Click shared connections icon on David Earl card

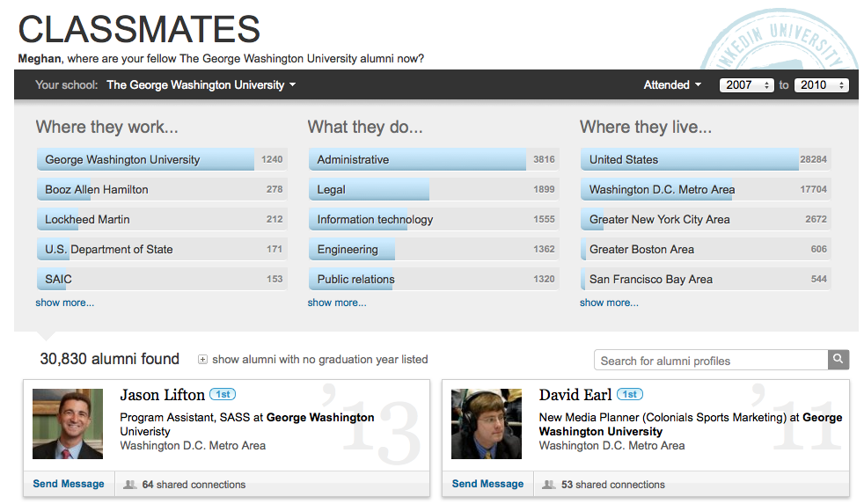click(x=549, y=485)
